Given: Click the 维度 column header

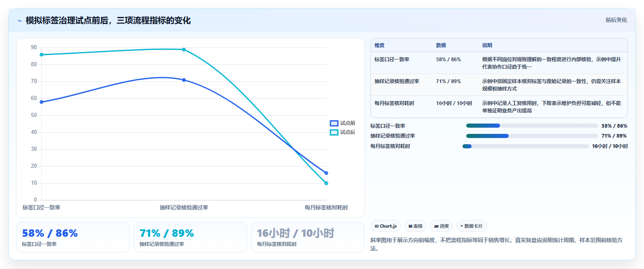Looking at the screenshot, I should 380,45.
